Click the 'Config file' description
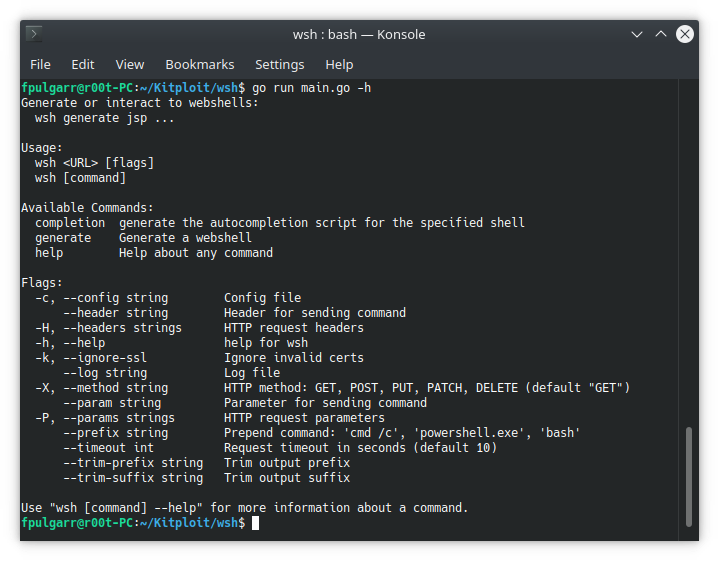 pyautogui.click(x=262, y=298)
